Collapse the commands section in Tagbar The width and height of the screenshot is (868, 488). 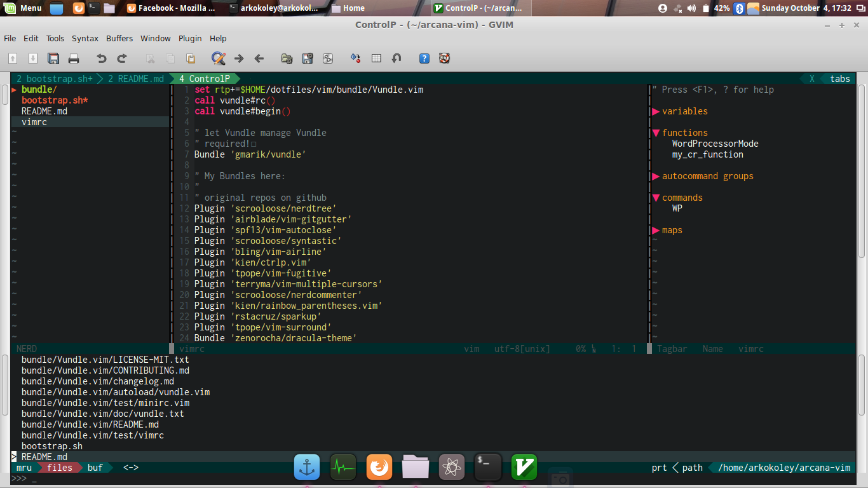[656, 198]
